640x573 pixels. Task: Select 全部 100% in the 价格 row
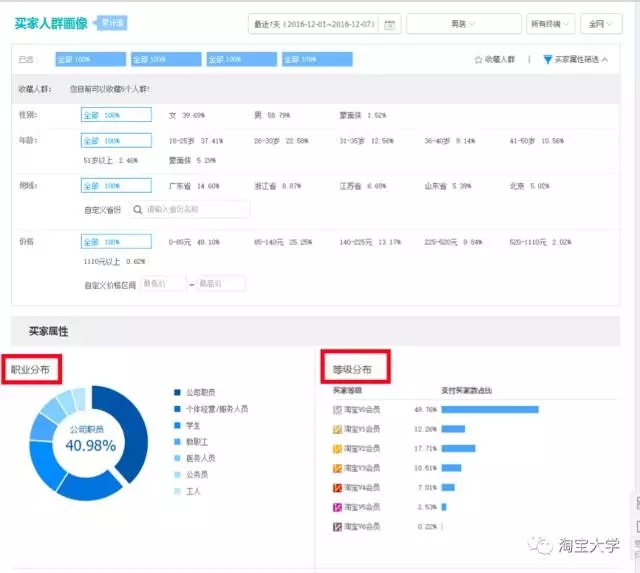click(116, 242)
